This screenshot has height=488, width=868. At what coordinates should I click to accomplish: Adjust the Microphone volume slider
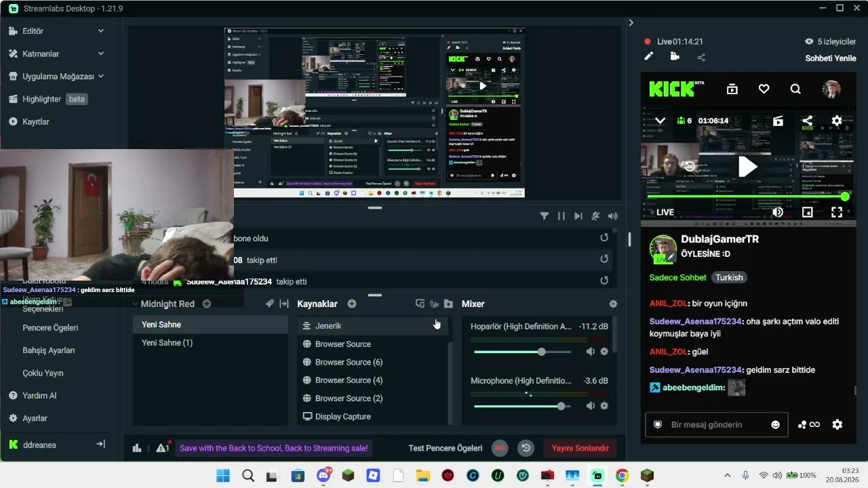(561, 406)
